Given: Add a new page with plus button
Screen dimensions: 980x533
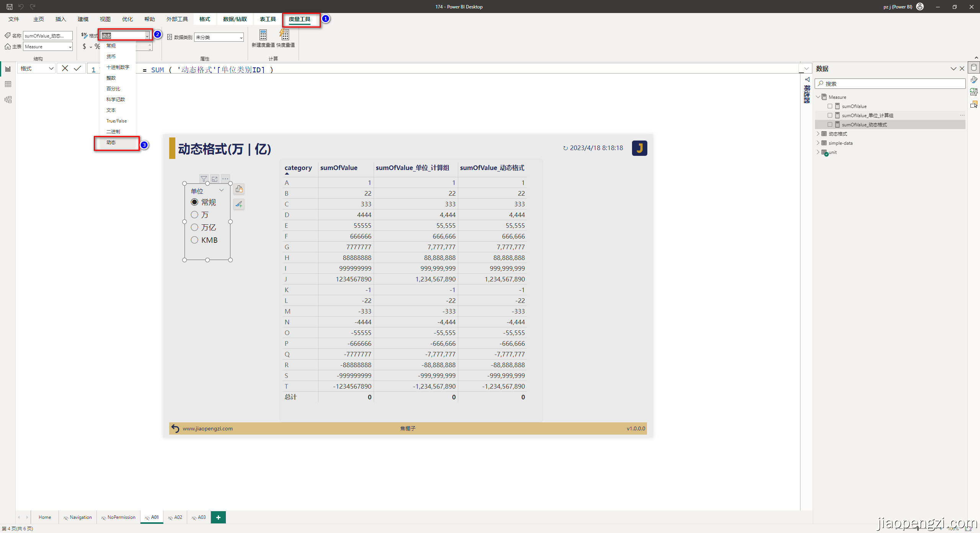Looking at the screenshot, I should click(x=218, y=517).
